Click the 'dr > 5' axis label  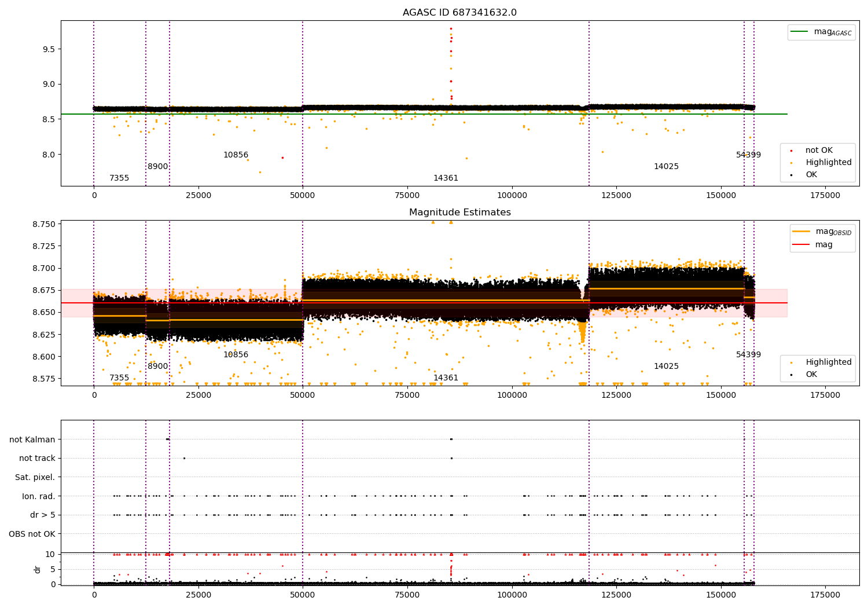pos(43,515)
